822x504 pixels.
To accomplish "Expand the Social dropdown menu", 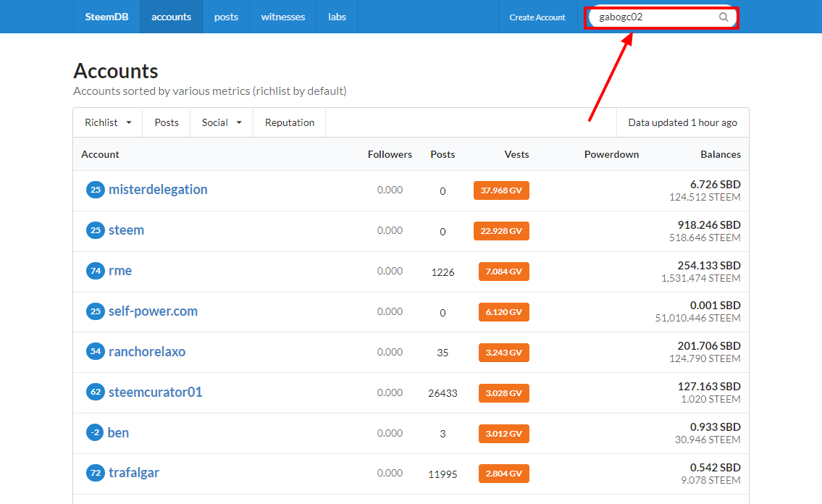I will pos(222,122).
